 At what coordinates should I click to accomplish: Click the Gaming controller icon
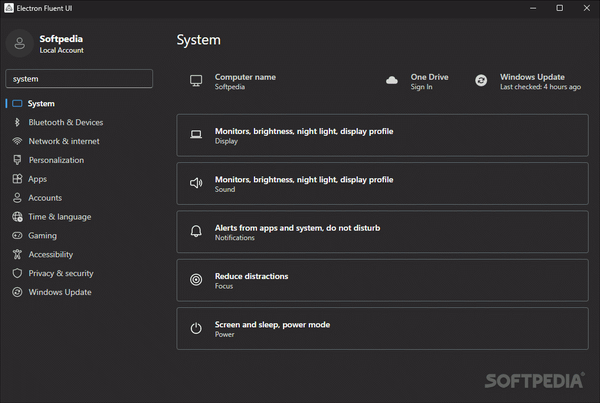(x=17, y=235)
